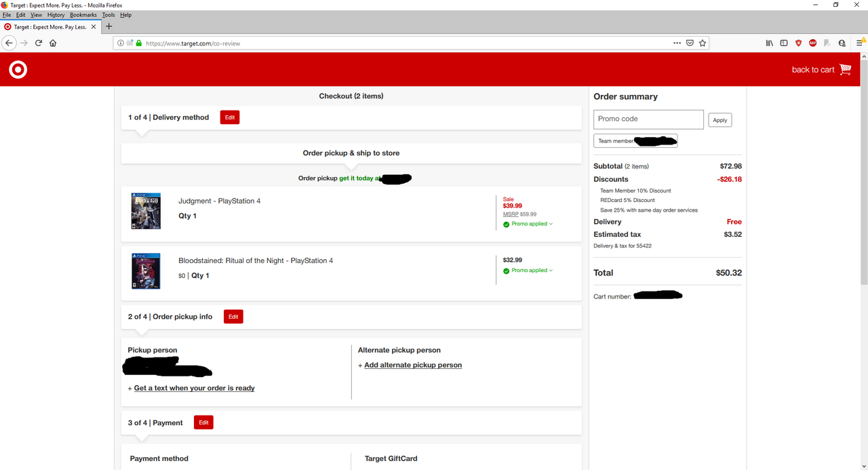Open the Edit menu
868x470 pixels.
click(21, 15)
